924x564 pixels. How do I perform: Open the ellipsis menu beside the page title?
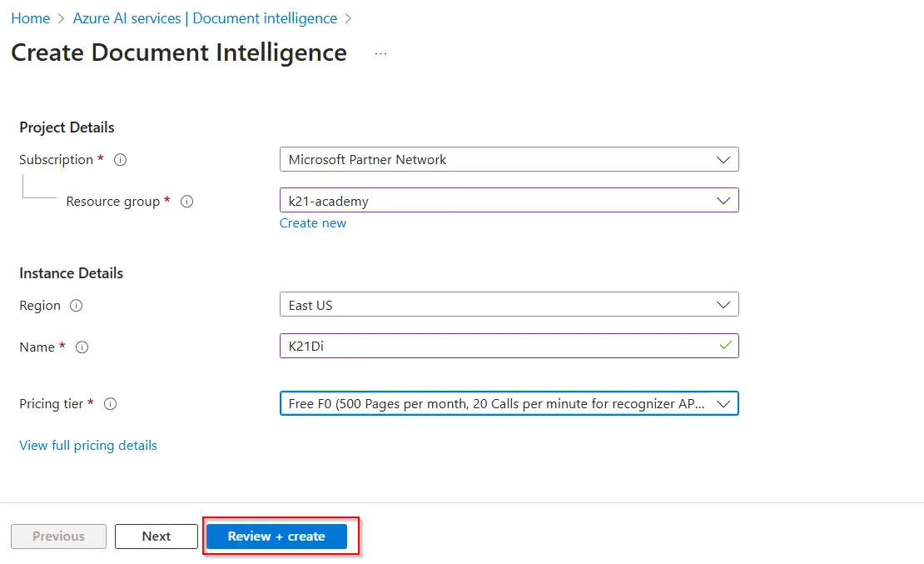click(380, 52)
